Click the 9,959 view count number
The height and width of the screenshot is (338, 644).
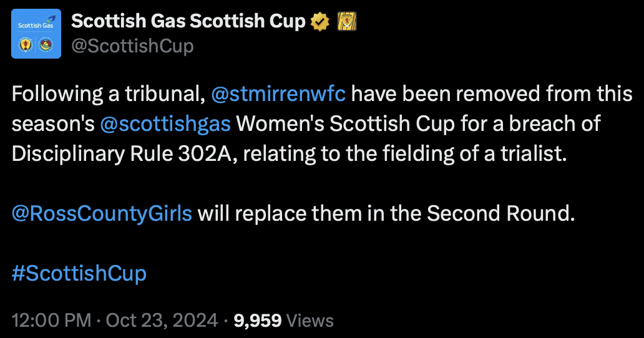pyautogui.click(x=258, y=321)
